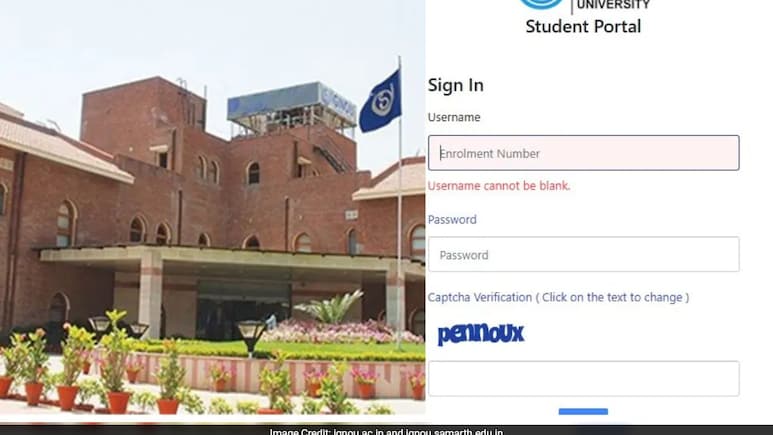Click the Image Credit caption text
The width and height of the screenshot is (773, 435).
[x=386, y=431]
